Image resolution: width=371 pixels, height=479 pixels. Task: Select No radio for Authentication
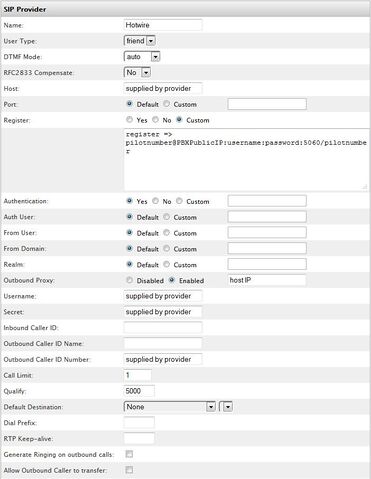pyautogui.click(x=155, y=201)
